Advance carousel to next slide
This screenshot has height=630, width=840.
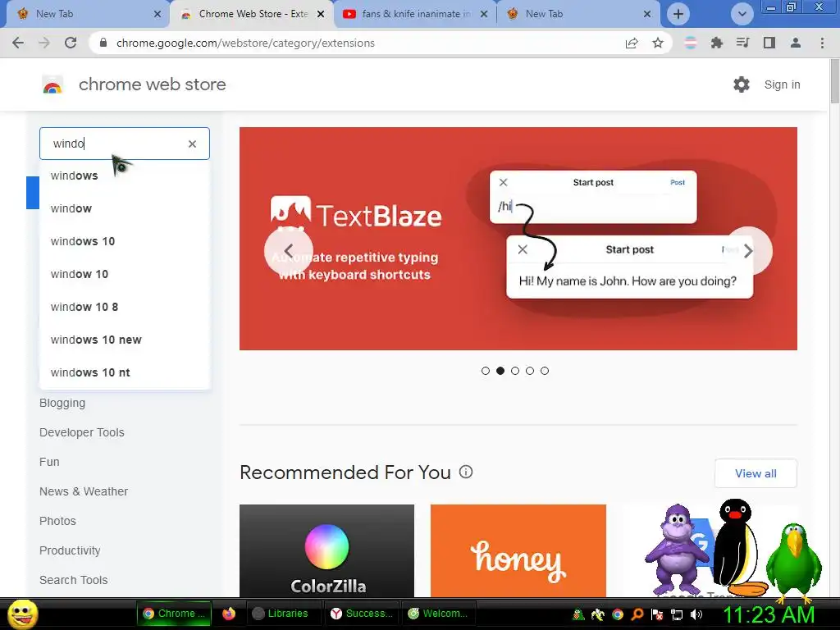click(x=748, y=251)
